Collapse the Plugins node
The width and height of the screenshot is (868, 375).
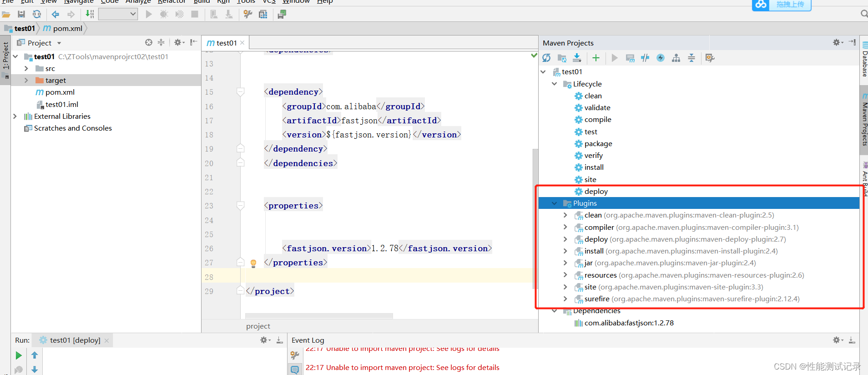coord(554,203)
